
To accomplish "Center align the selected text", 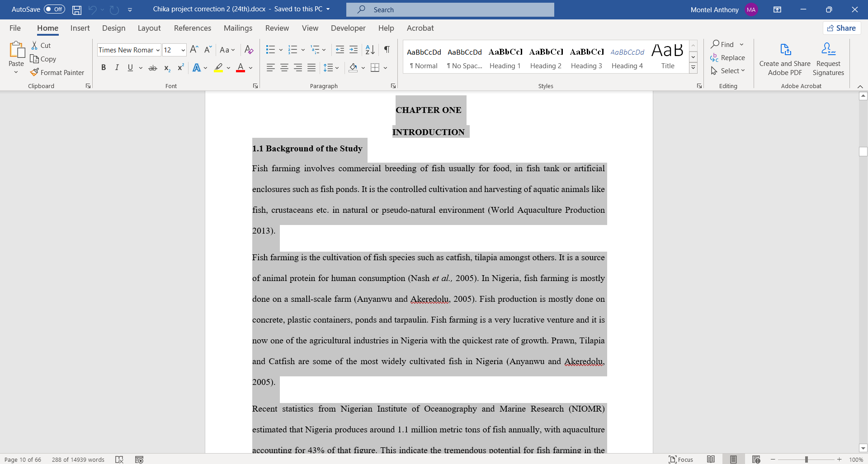I will click(284, 68).
